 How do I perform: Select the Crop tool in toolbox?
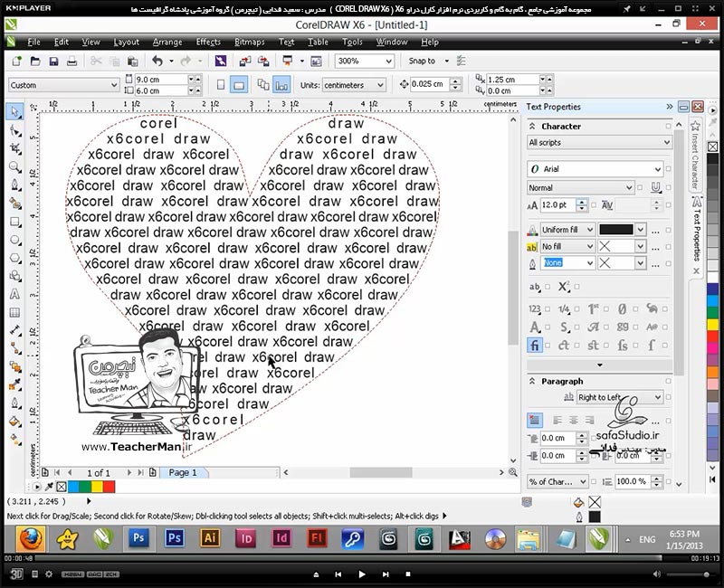15,148
